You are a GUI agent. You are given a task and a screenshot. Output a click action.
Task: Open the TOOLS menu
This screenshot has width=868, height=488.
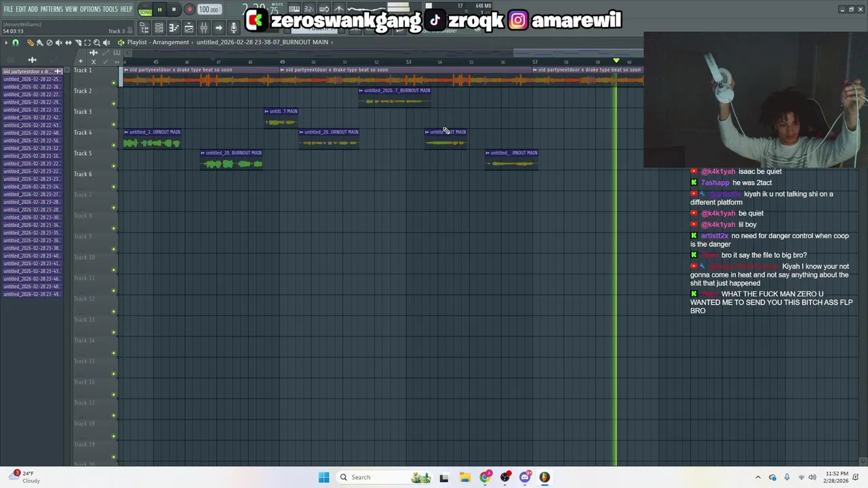tap(111, 9)
